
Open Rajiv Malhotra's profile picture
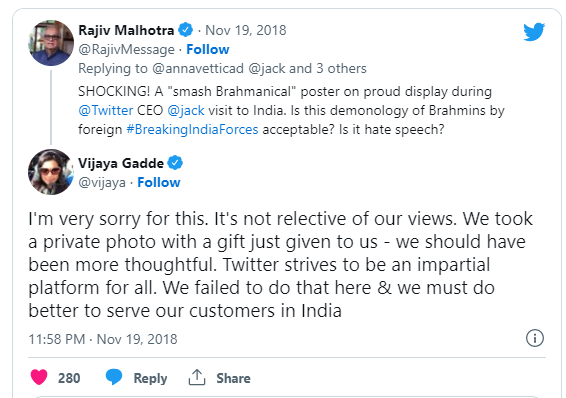[x=51, y=43]
